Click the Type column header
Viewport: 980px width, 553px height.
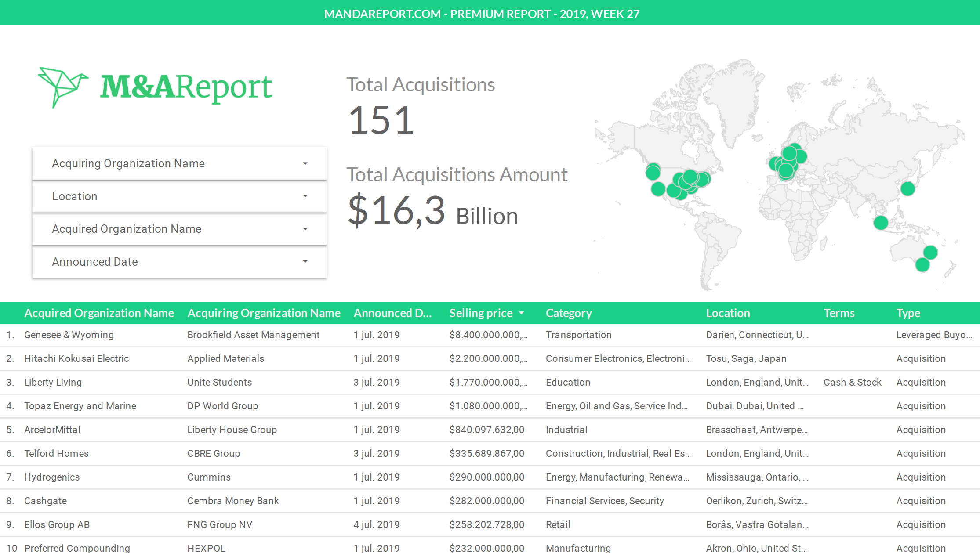click(x=908, y=313)
